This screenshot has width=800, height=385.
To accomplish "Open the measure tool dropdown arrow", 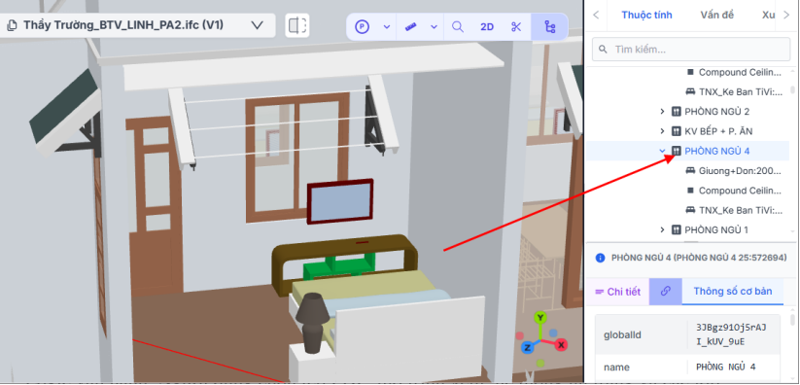I will coord(434,27).
